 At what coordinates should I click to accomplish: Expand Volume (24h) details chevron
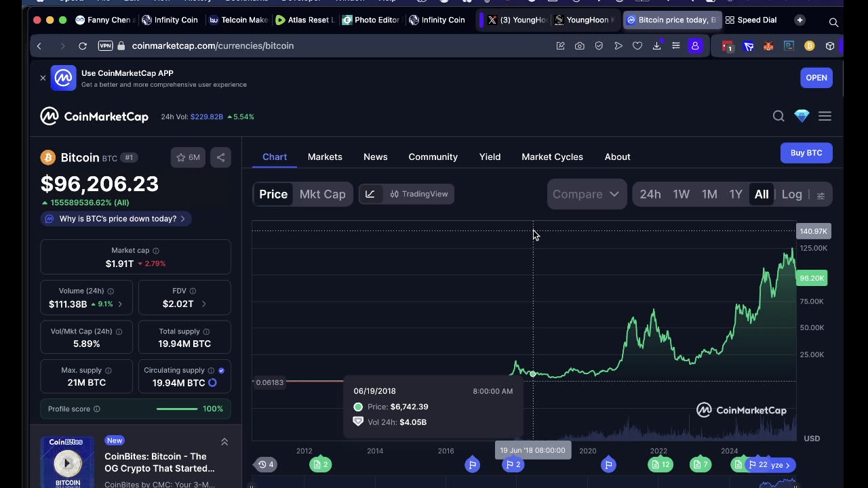(x=120, y=304)
